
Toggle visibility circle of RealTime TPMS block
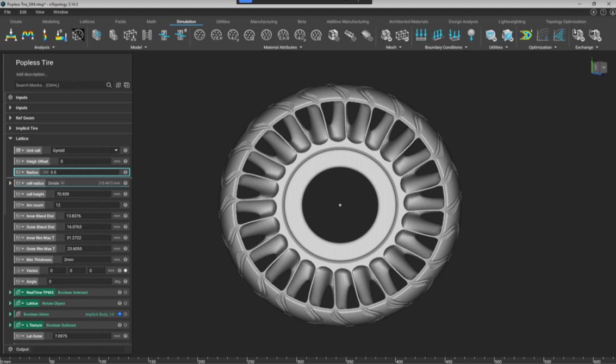(126, 292)
